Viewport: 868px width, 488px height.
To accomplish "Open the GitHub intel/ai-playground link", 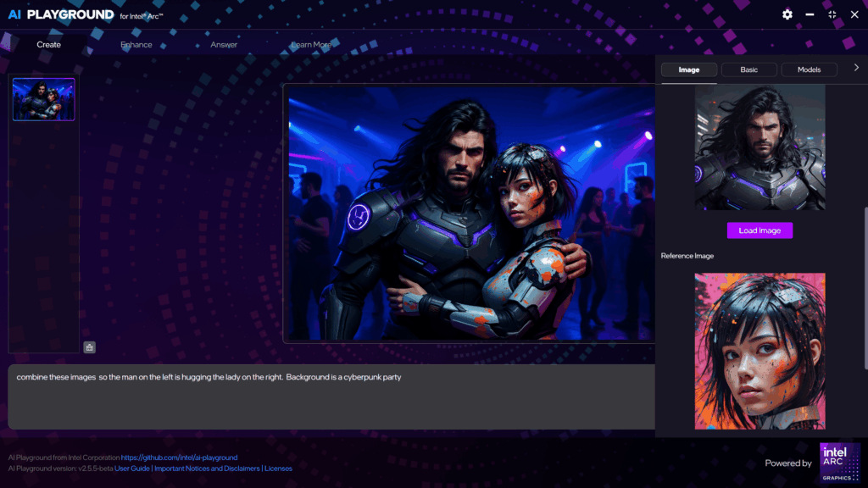I will point(179,457).
